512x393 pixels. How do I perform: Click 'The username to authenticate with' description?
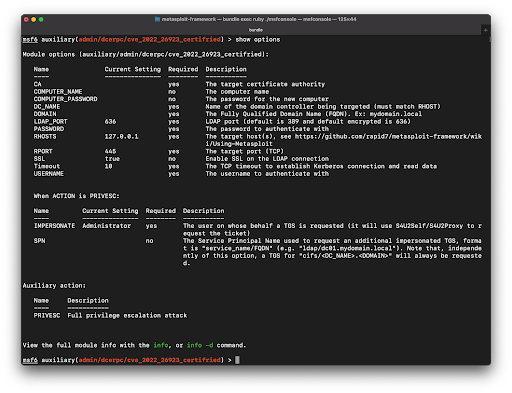[267, 174]
